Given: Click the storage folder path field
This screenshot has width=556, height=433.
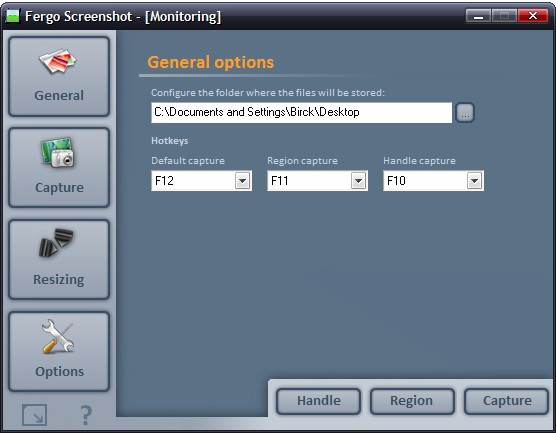Looking at the screenshot, I should pyautogui.click(x=301, y=112).
